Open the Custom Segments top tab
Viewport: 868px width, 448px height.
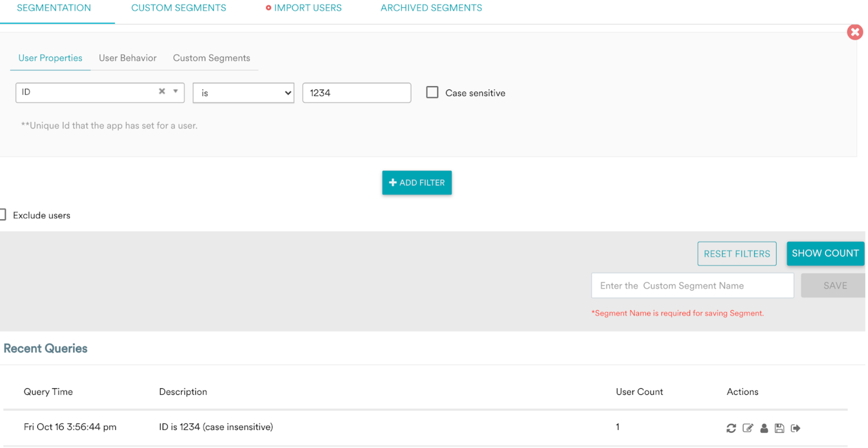click(178, 8)
